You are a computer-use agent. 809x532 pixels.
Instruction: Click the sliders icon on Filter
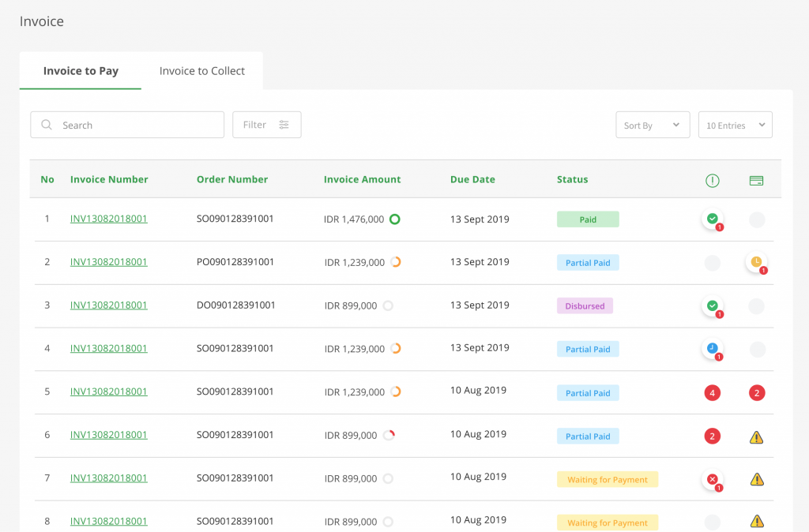[x=284, y=125]
